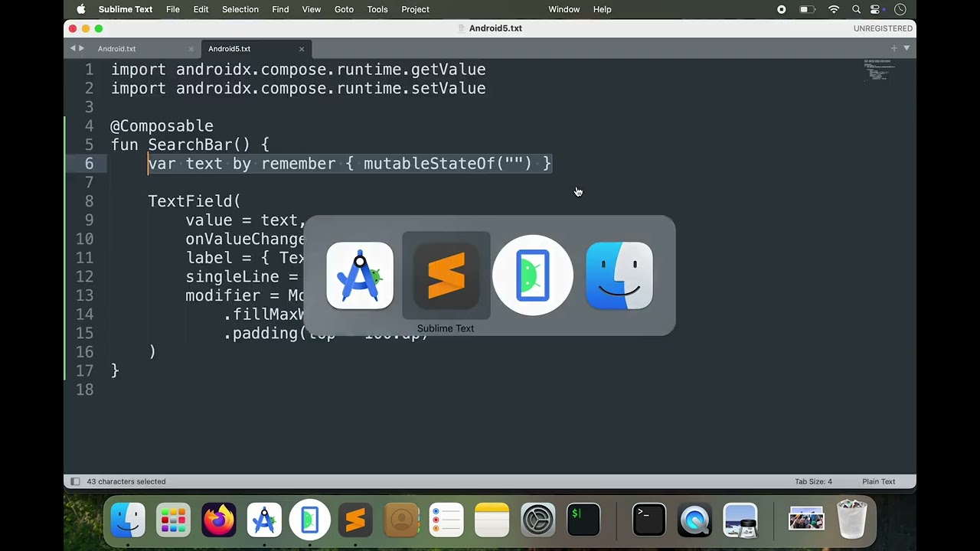The height and width of the screenshot is (551, 980).
Task: Click '43 characters selected' status text
Action: point(126,481)
